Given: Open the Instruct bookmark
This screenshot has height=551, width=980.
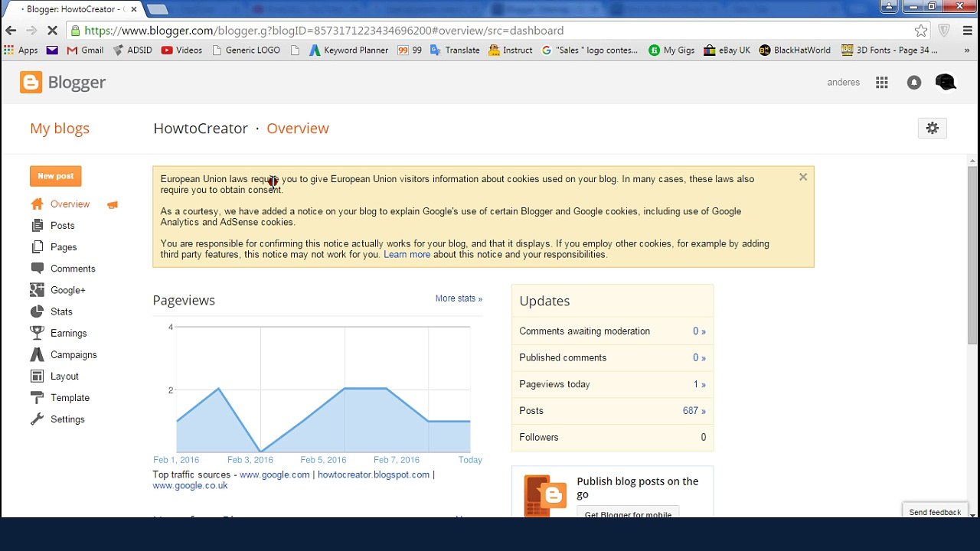Looking at the screenshot, I should [x=511, y=51].
